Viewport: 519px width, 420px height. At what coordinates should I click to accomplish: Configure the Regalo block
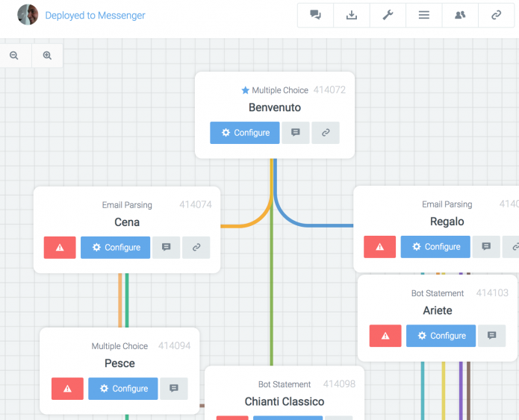click(x=435, y=247)
